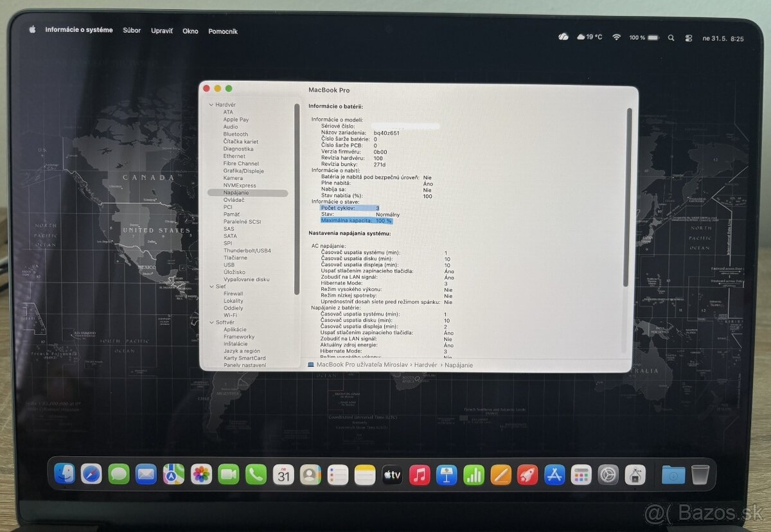Open the Contacts app icon

coord(310,474)
